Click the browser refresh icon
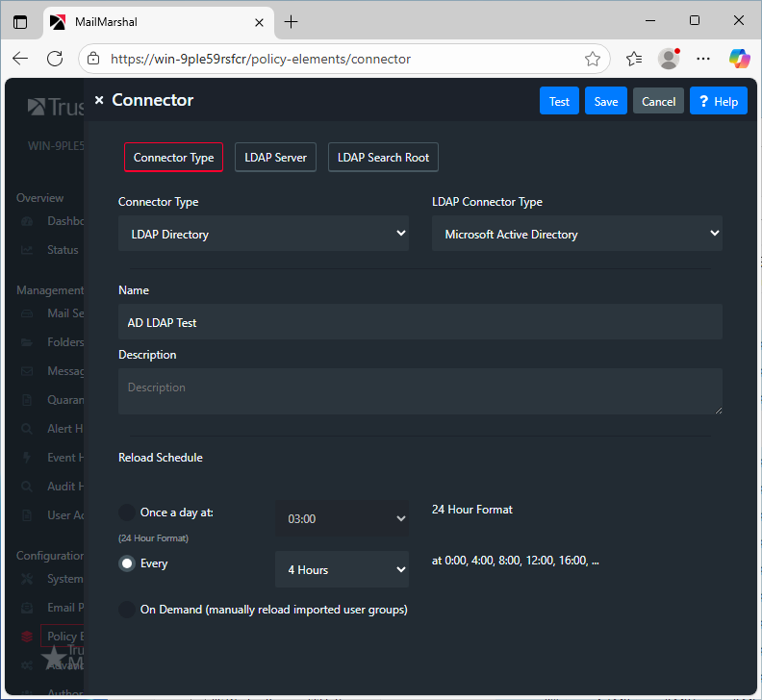Image resolution: width=762 pixels, height=700 pixels. [55, 59]
